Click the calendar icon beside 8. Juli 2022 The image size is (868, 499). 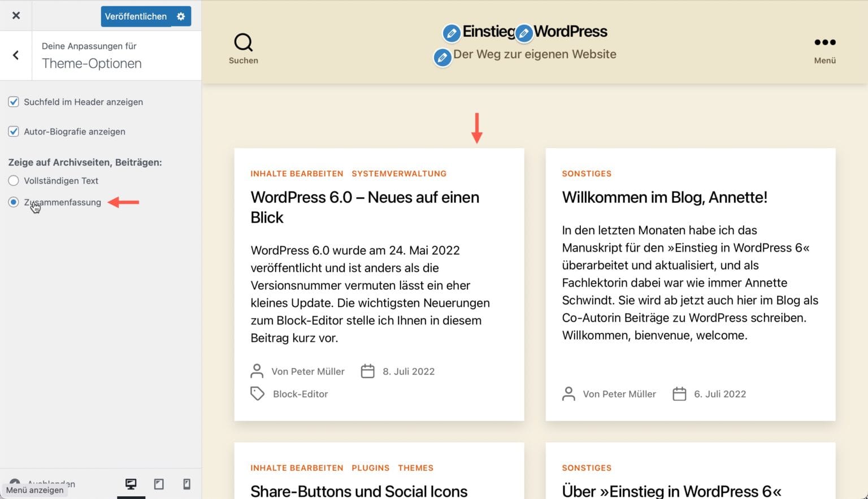click(x=367, y=371)
